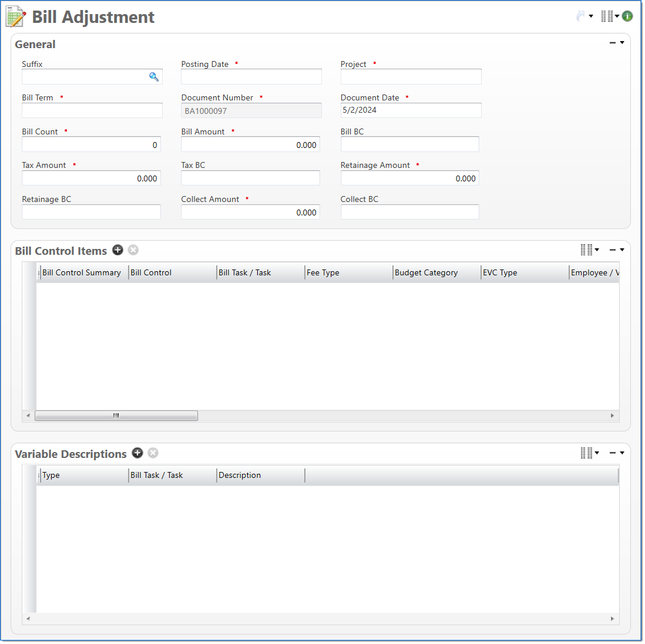Image resolution: width=645 pixels, height=644 pixels.
Task: Click the delete icon beside Variable Descriptions
Action: [x=153, y=453]
